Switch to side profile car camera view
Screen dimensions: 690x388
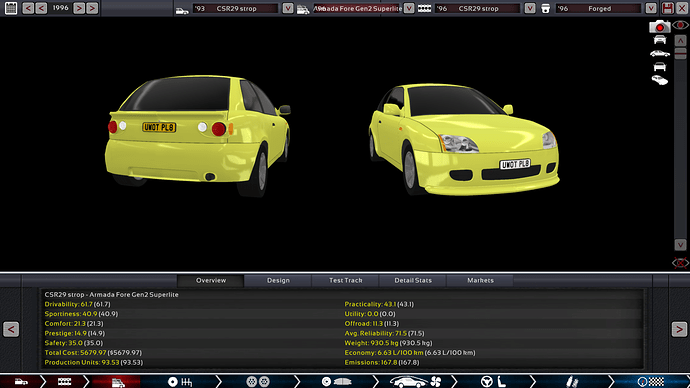[660, 54]
